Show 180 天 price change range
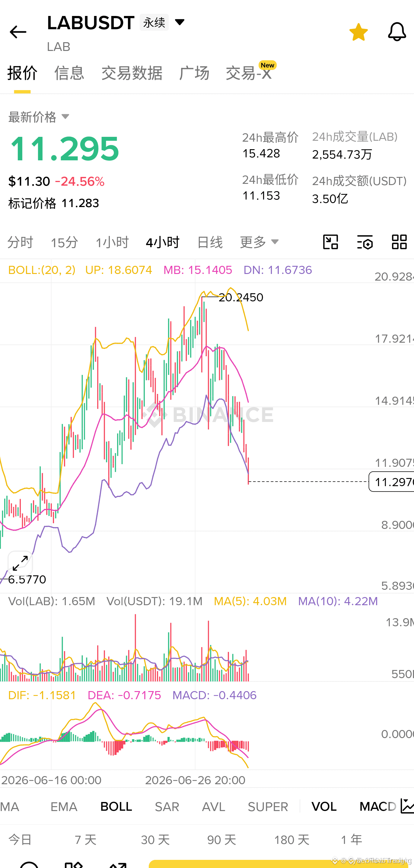The height and width of the screenshot is (868, 414). tap(291, 840)
